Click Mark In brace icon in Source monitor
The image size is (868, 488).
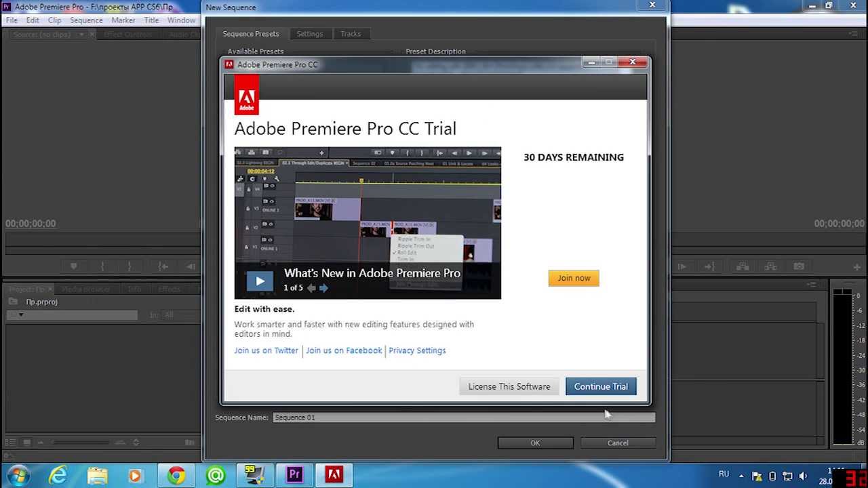click(102, 266)
